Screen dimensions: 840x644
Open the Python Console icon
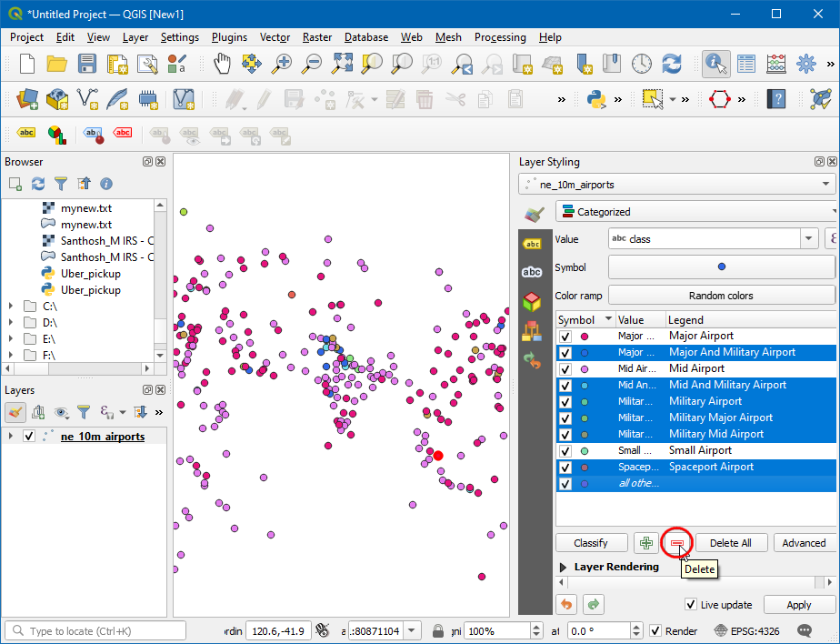596,98
